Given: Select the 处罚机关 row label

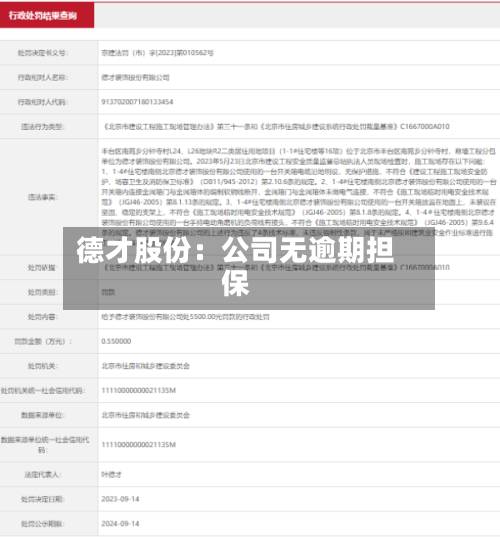Looking at the screenshot, I should pos(42,366).
